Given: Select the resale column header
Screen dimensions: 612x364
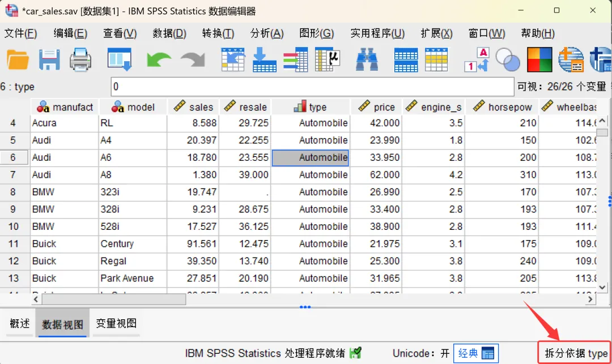Looking at the screenshot, I should [x=245, y=107].
